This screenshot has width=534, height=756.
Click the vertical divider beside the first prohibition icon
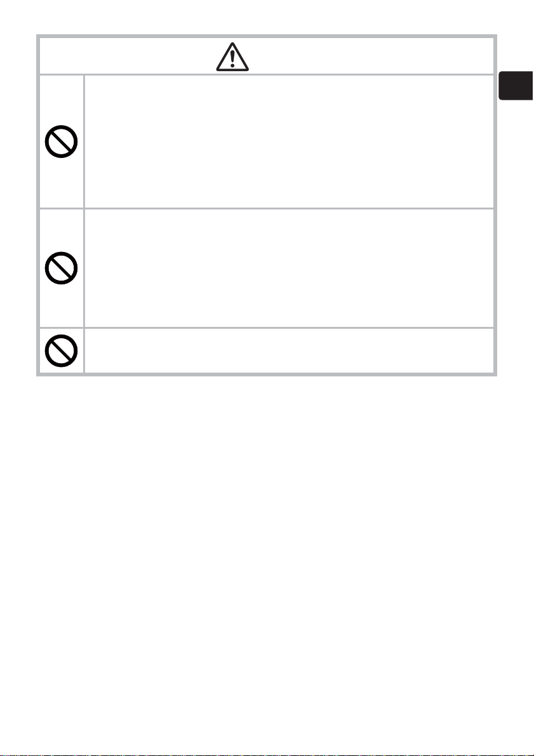coord(84,142)
